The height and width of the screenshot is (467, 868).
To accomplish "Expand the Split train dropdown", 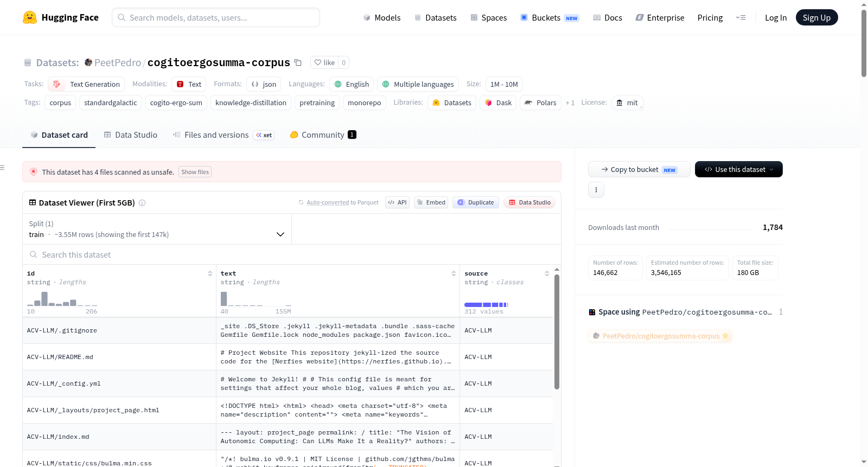I will pyautogui.click(x=157, y=229).
